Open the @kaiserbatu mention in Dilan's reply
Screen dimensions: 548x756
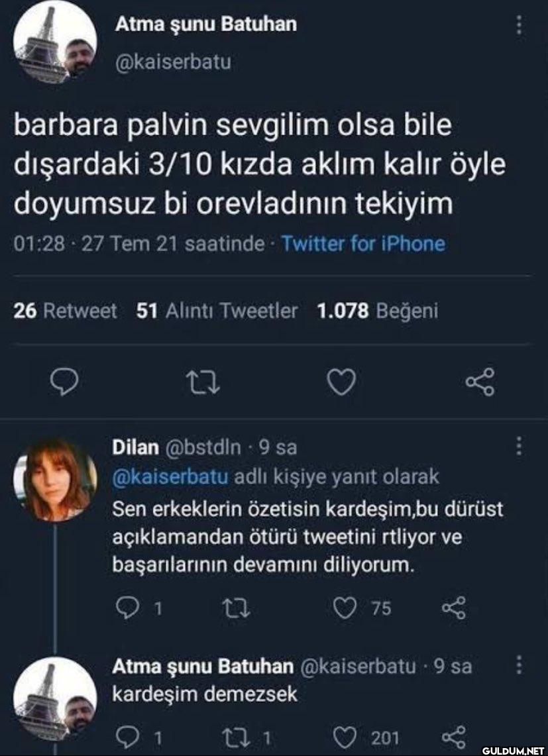click(x=170, y=477)
